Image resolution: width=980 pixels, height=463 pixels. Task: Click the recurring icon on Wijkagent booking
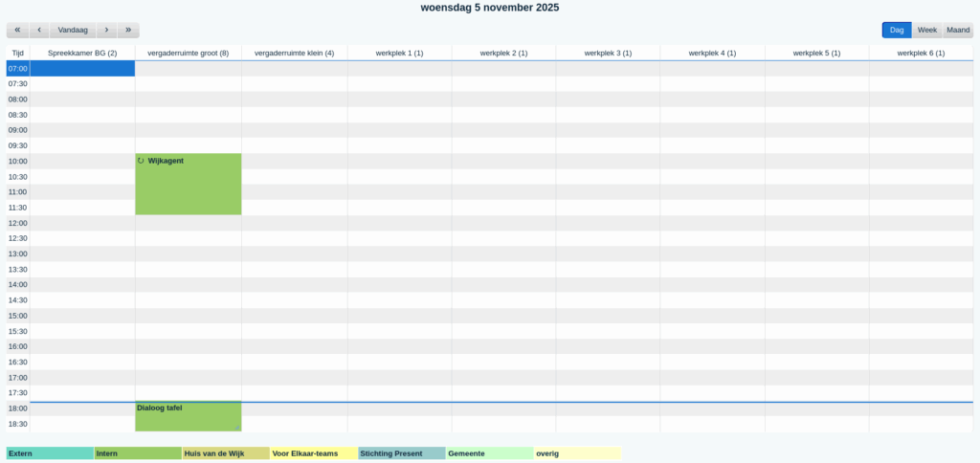142,161
